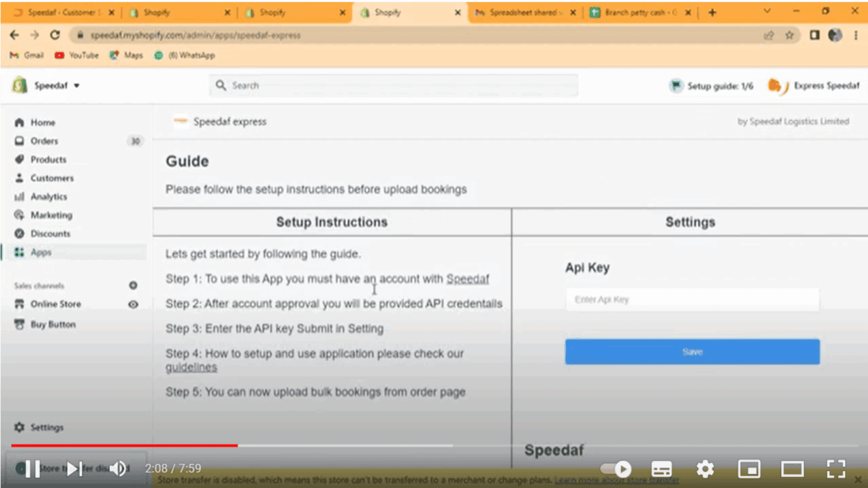Open WhatsApp bookmark
The image size is (868, 488).
[185, 55]
